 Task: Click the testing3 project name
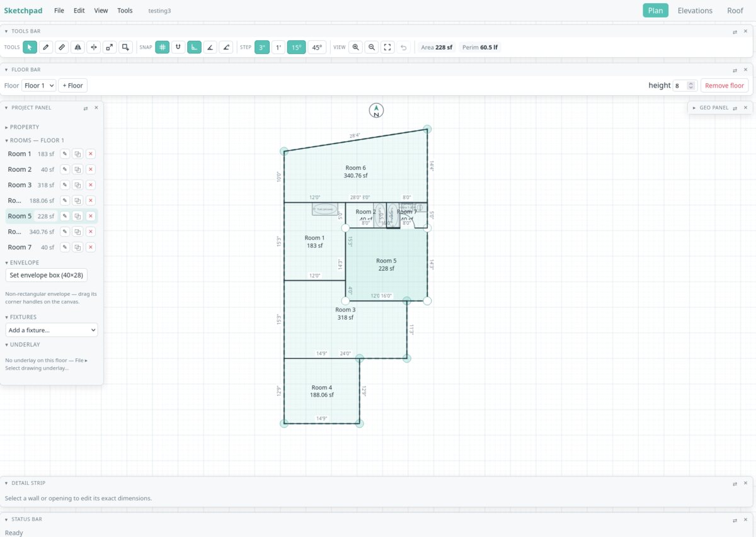[159, 11]
